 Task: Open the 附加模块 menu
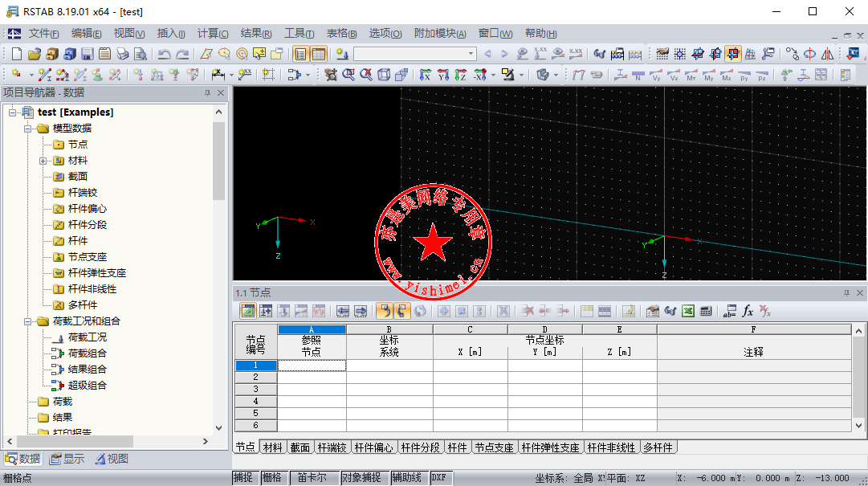(440, 34)
